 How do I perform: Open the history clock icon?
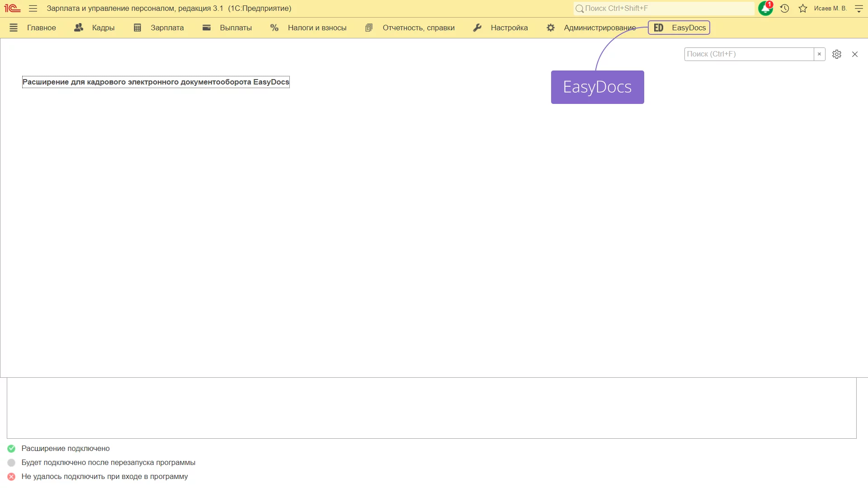[784, 8]
